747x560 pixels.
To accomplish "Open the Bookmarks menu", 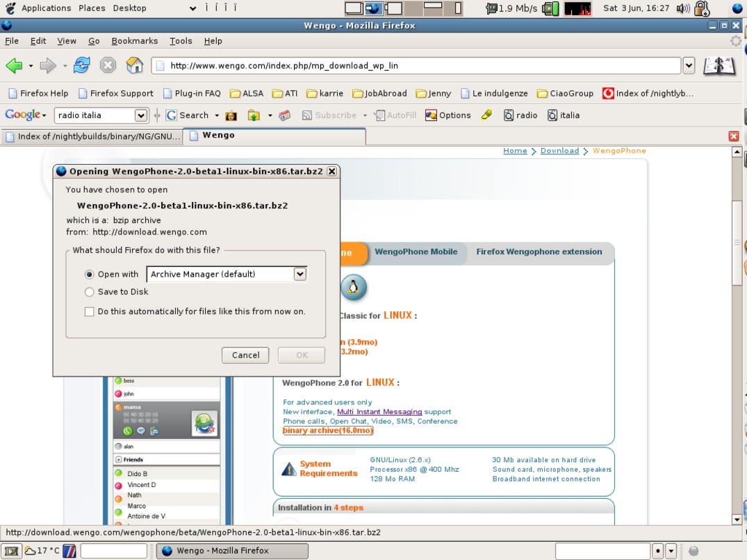I will [x=135, y=41].
